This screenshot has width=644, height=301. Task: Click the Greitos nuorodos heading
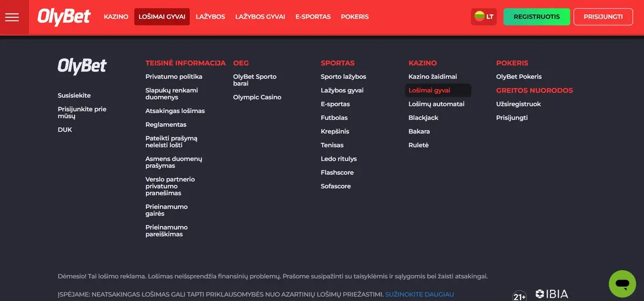click(535, 90)
